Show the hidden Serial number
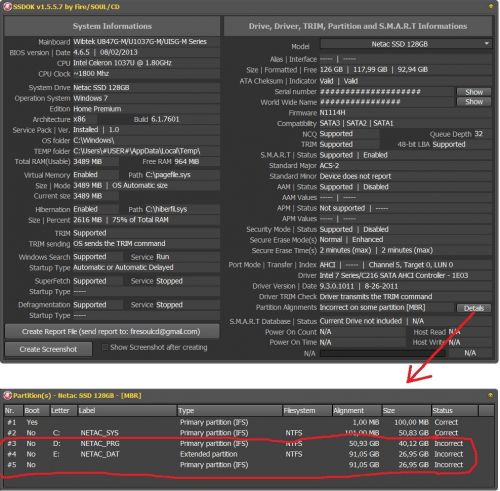Screen dimensions: 500x491 click(474, 92)
